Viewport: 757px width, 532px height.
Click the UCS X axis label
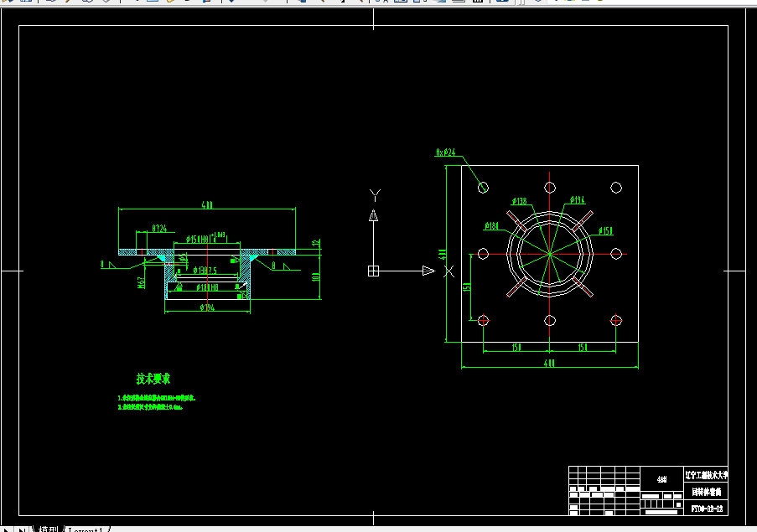point(449,271)
